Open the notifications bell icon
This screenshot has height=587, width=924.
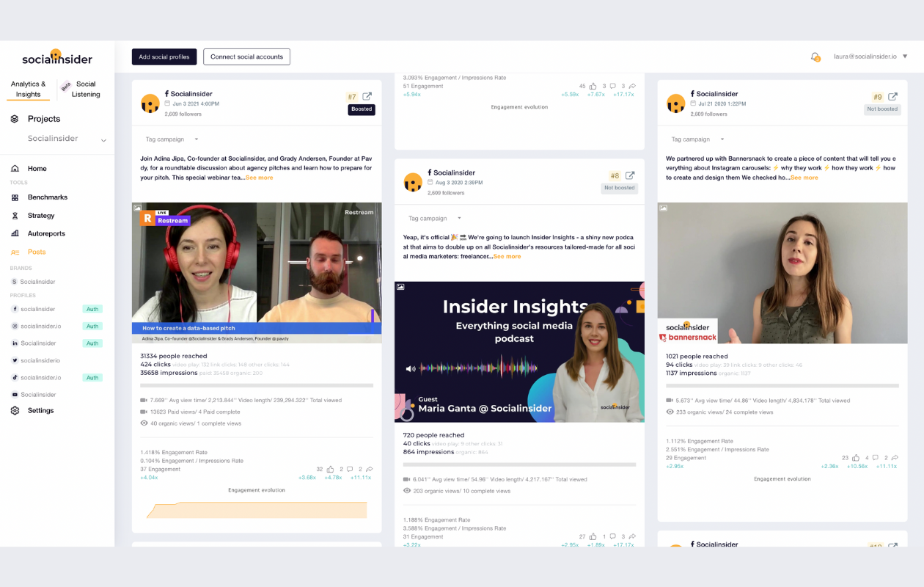(815, 56)
